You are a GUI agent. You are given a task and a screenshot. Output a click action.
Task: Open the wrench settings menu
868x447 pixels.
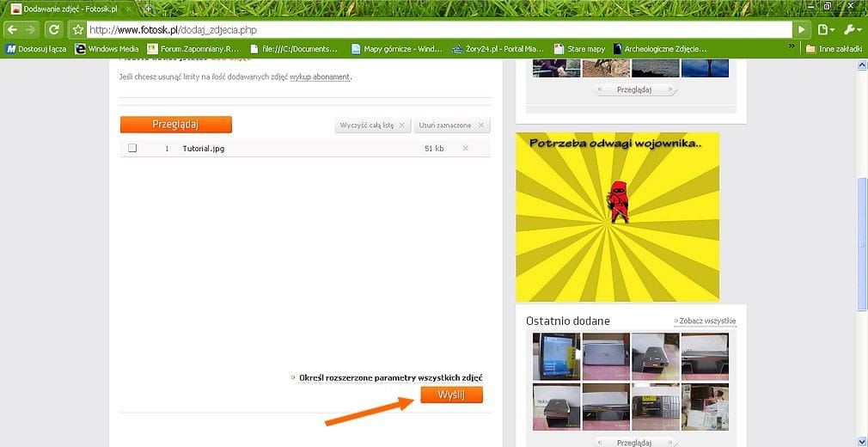coord(851,29)
